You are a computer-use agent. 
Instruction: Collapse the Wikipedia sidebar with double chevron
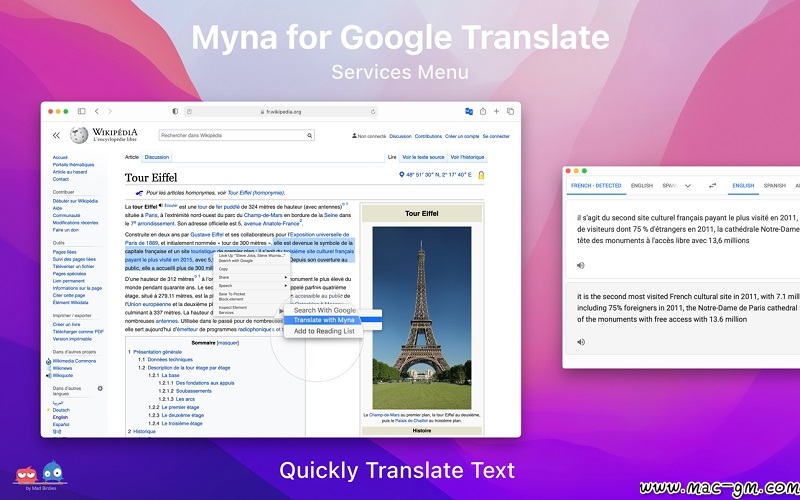56,135
